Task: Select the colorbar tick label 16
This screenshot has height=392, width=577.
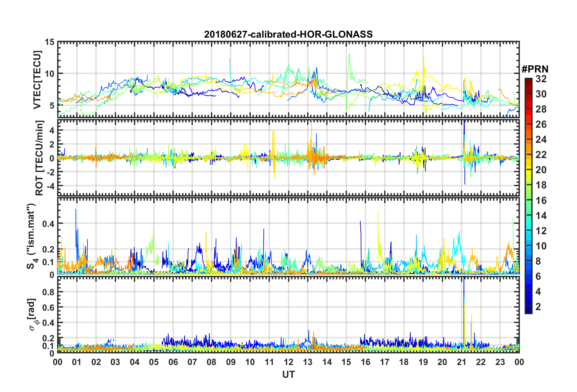Action: point(541,201)
